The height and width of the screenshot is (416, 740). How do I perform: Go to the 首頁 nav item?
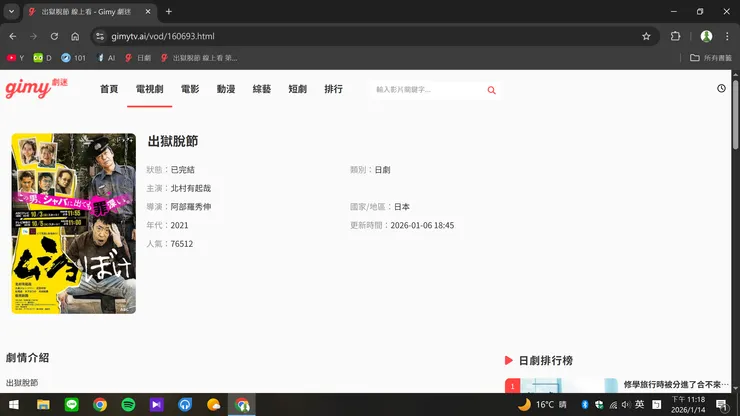(109, 89)
